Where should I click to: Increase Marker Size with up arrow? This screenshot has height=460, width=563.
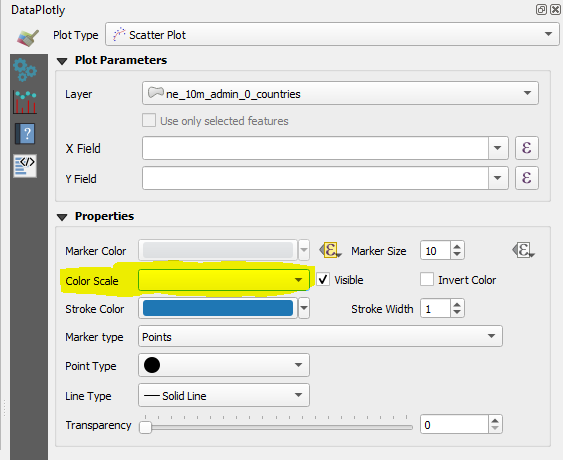click(457, 246)
